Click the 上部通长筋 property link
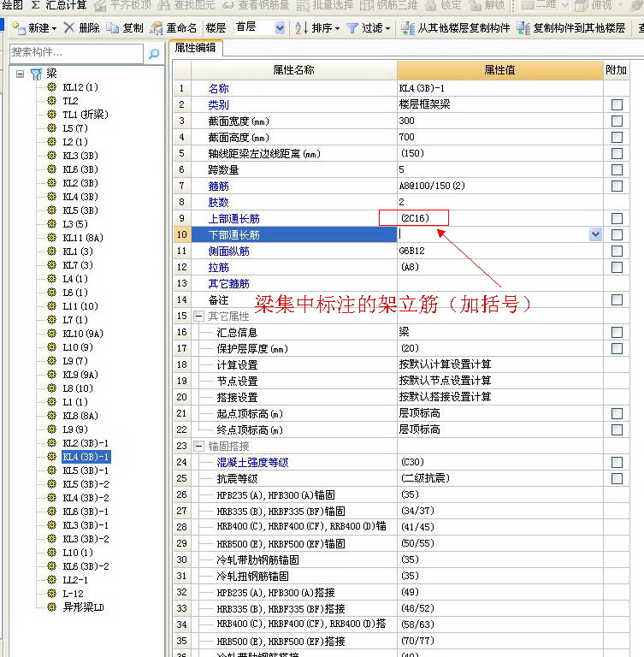 [233, 219]
